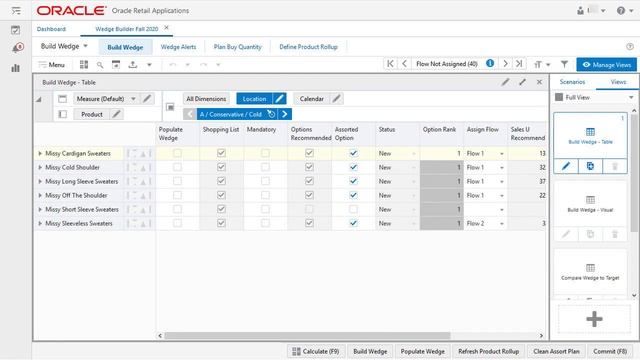This screenshot has height=360, width=640.
Task: Open the reports bar chart sidebar icon
Action: click(16, 68)
